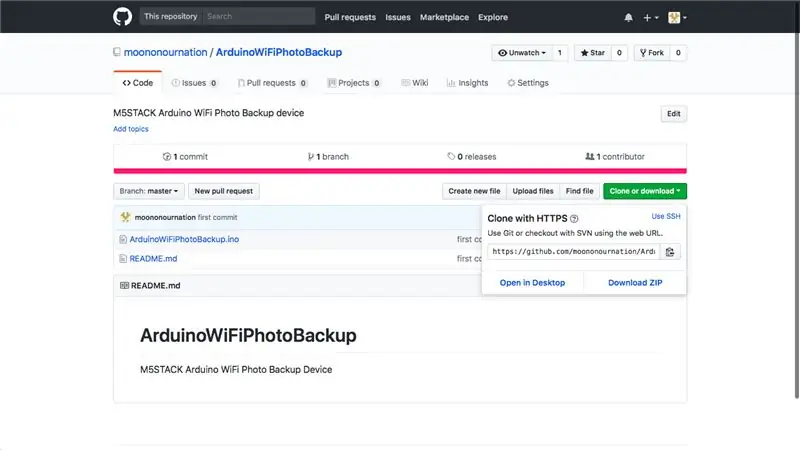Open the repository Pull requests tab
This screenshot has width=800, height=450.
(x=272, y=83)
